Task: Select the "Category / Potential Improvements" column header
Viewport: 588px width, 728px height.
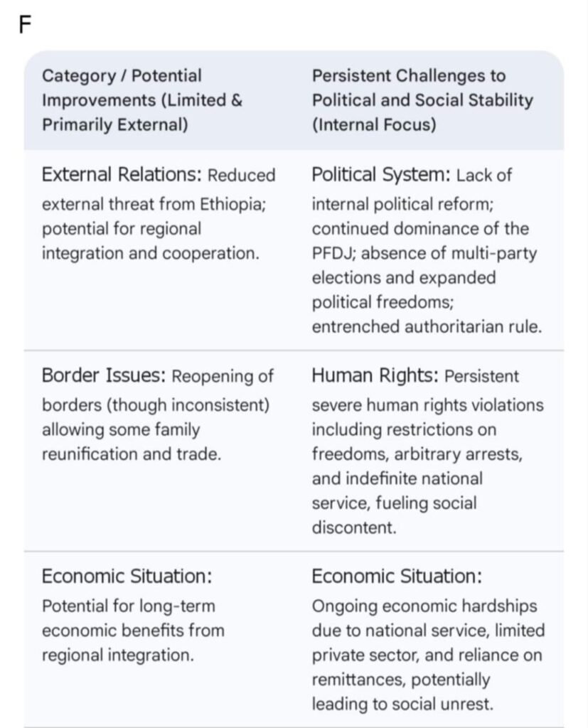Action: 142,100
